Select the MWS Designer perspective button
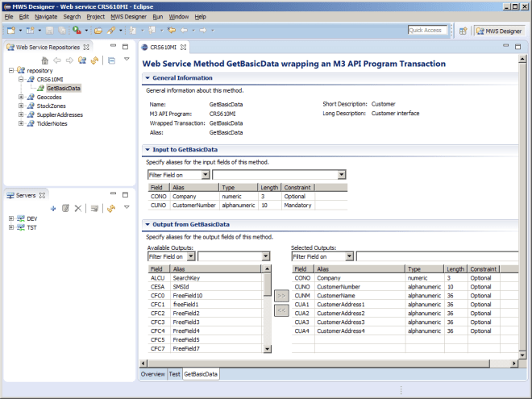This screenshot has width=532, height=399. coord(499,31)
